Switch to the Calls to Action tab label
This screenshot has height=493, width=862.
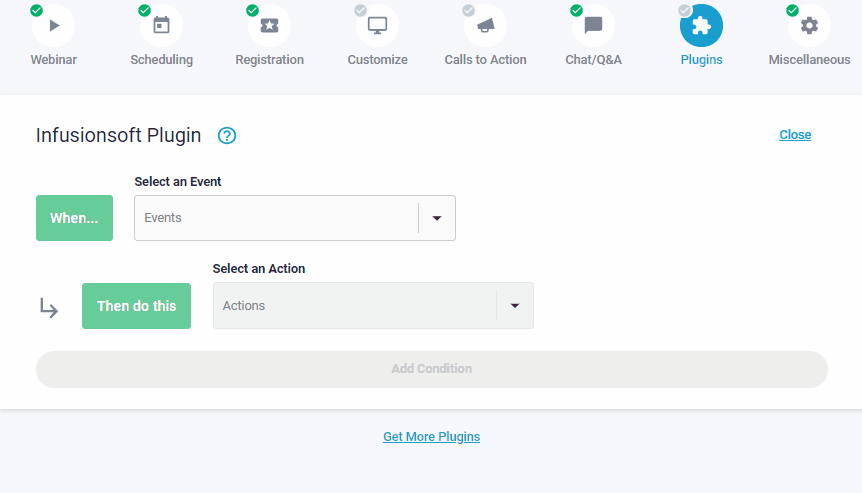pyautogui.click(x=485, y=59)
